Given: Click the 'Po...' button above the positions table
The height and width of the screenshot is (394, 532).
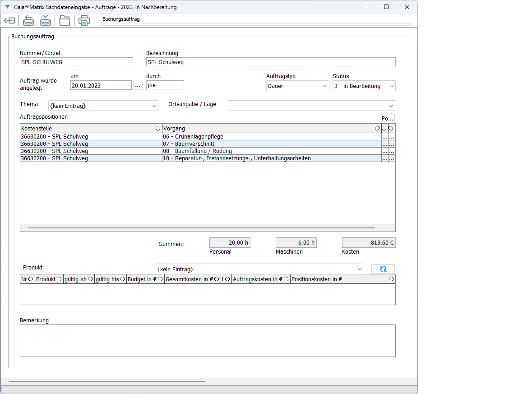Looking at the screenshot, I should click(x=388, y=119).
